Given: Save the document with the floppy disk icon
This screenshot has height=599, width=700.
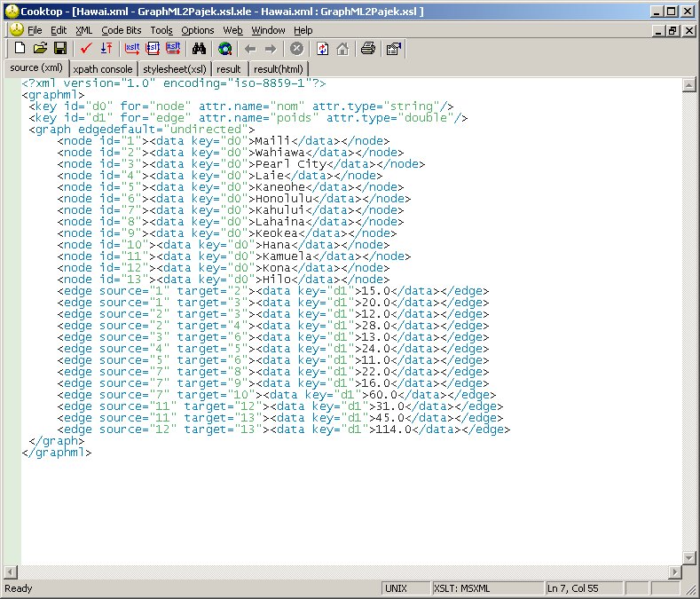Looking at the screenshot, I should (59, 49).
